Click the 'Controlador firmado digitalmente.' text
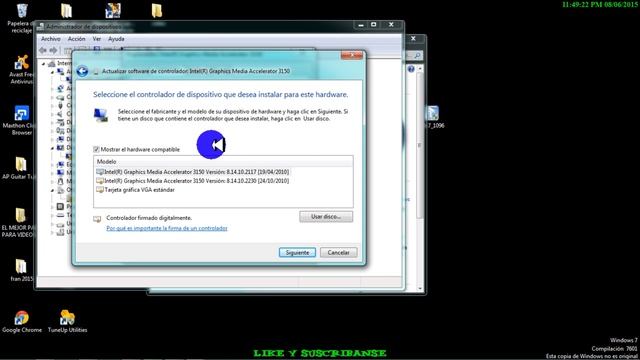This screenshot has height=360, width=640. pyautogui.click(x=149, y=218)
